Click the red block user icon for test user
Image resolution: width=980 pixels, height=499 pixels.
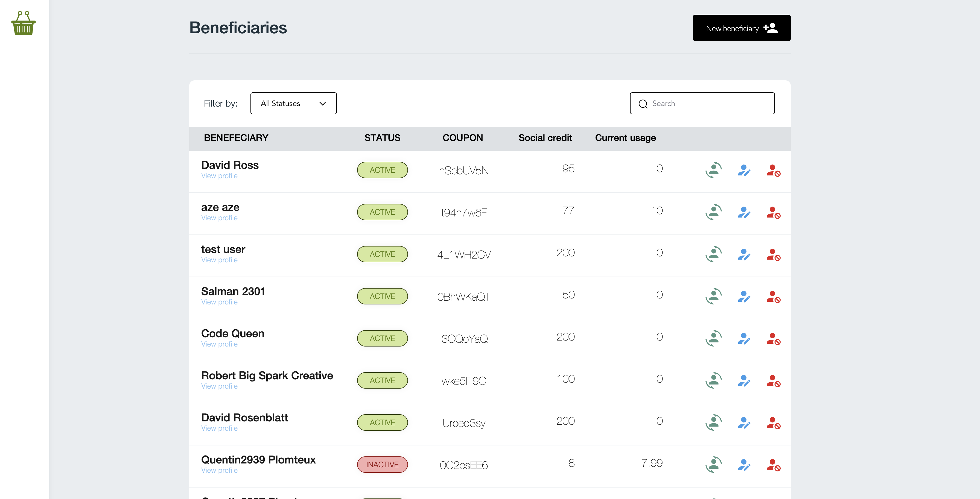point(773,254)
